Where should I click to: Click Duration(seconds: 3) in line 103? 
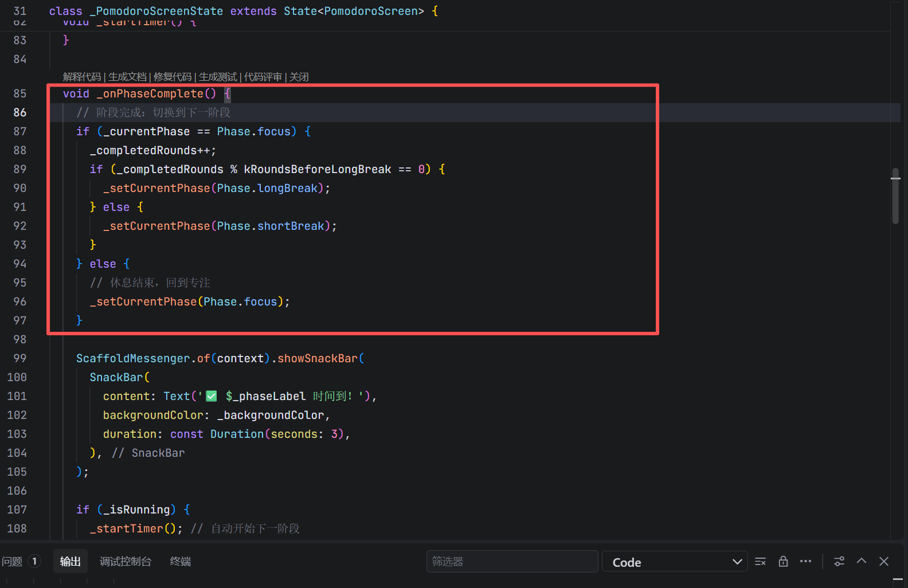[277, 434]
